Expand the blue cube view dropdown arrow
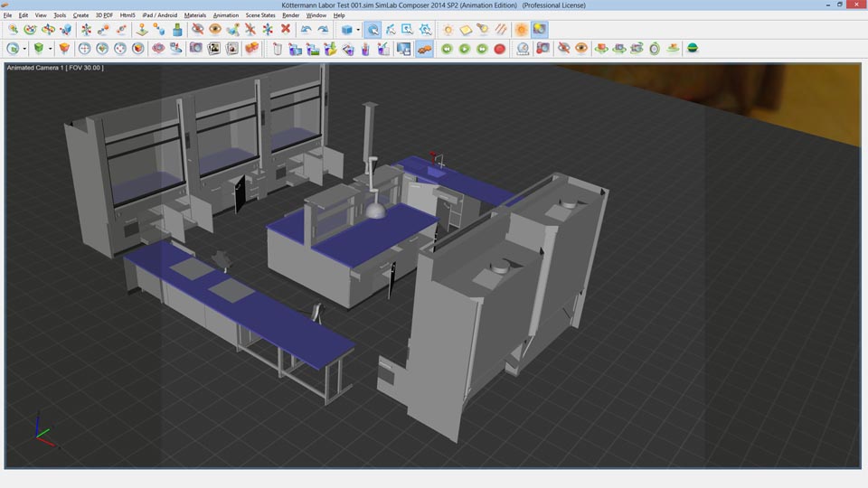This screenshot has height=488, width=868. (x=358, y=30)
